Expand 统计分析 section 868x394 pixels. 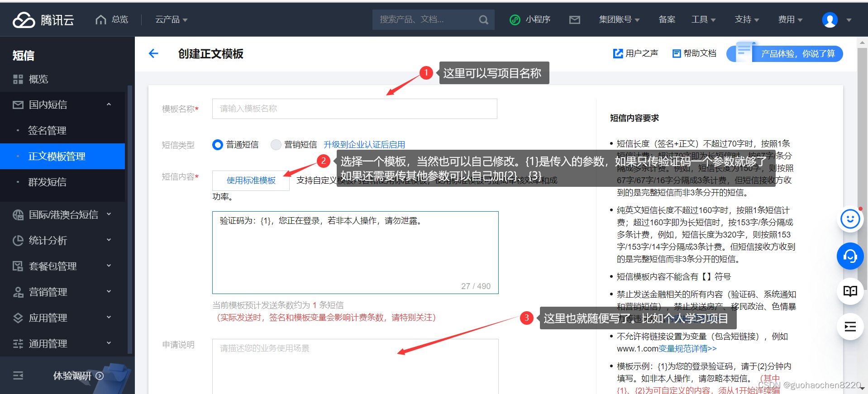tap(62, 240)
